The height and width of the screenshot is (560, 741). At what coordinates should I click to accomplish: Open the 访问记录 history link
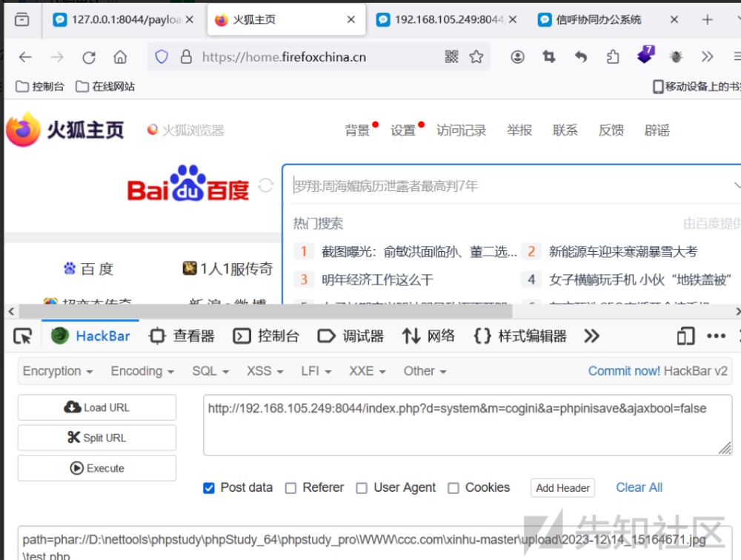pyautogui.click(x=461, y=130)
